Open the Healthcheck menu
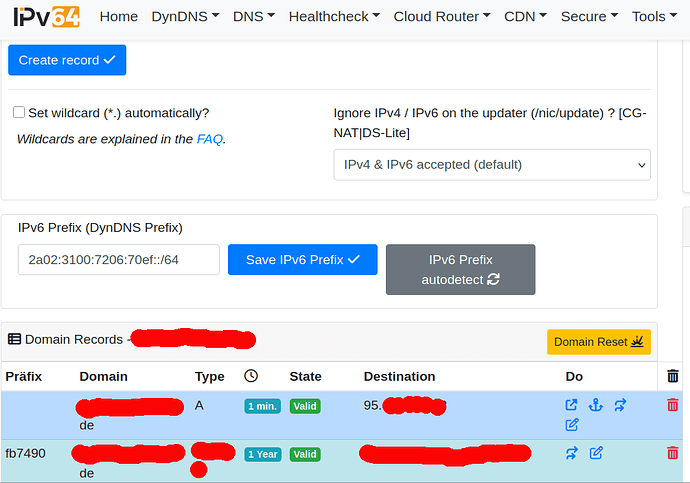 click(334, 17)
